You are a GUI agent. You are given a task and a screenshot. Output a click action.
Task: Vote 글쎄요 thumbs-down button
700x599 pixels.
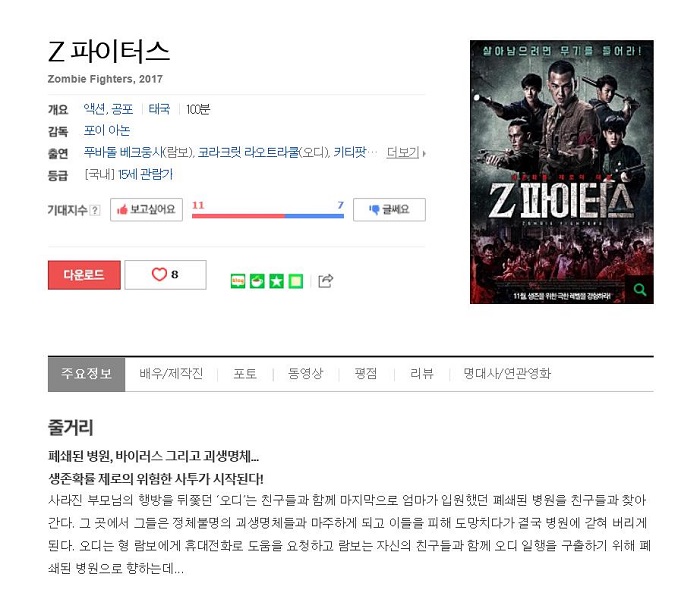click(389, 209)
